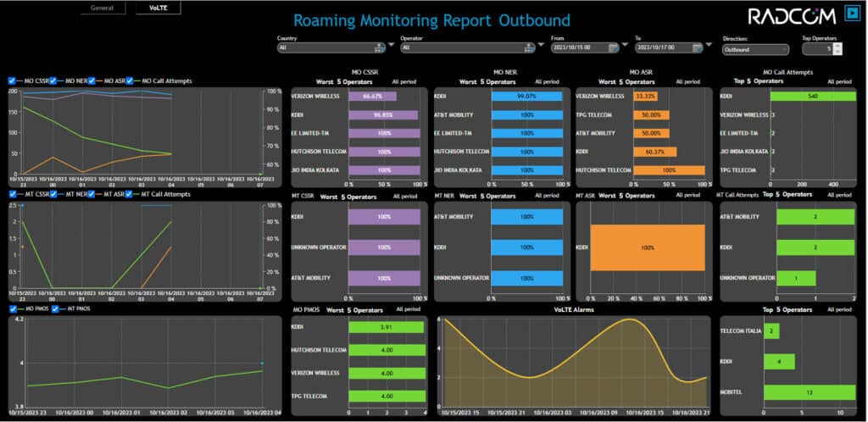Select UNKNOWN OPERATOR bar in MT Call Attempts
868x422 pixels.
coord(796,278)
